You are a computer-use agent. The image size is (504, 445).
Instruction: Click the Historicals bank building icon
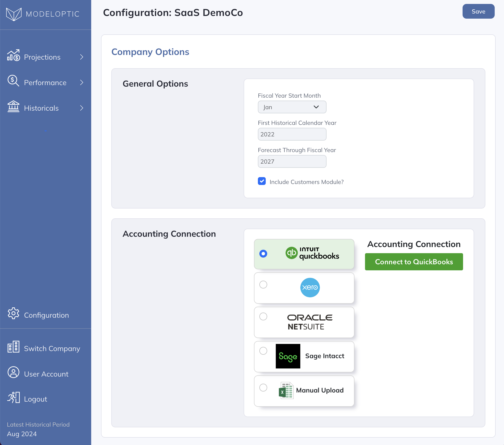tap(13, 106)
